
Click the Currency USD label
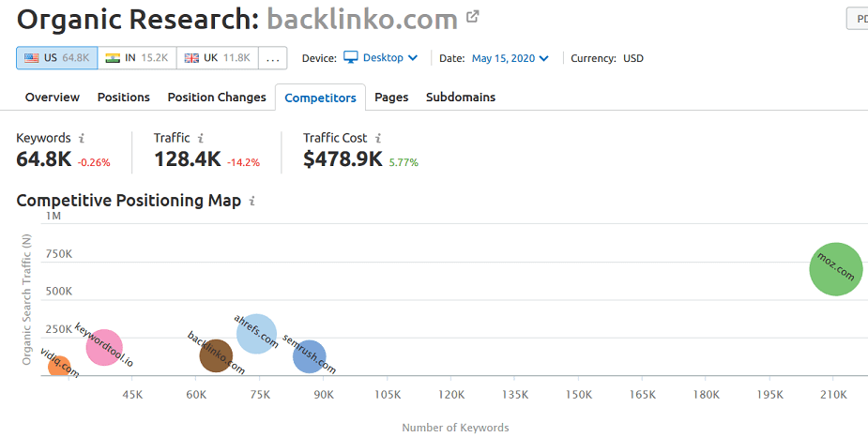(x=607, y=58)
